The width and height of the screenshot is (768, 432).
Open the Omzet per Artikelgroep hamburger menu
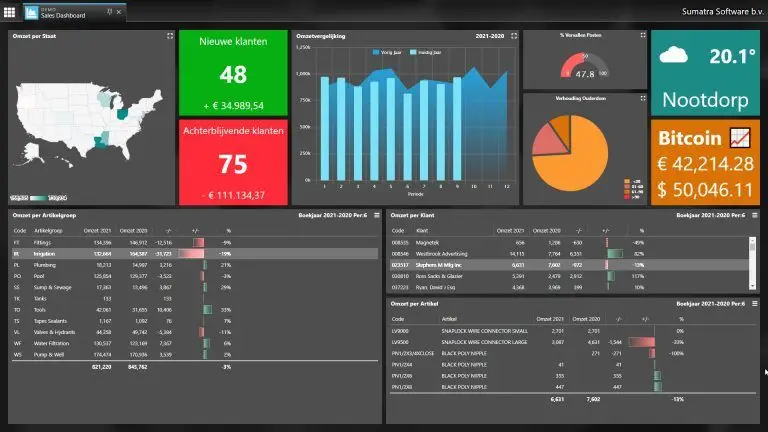(376, 215)
